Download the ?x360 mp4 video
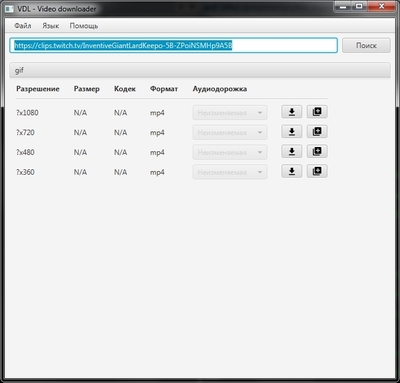This screenshot has height=383, width=400. [292, 171]
